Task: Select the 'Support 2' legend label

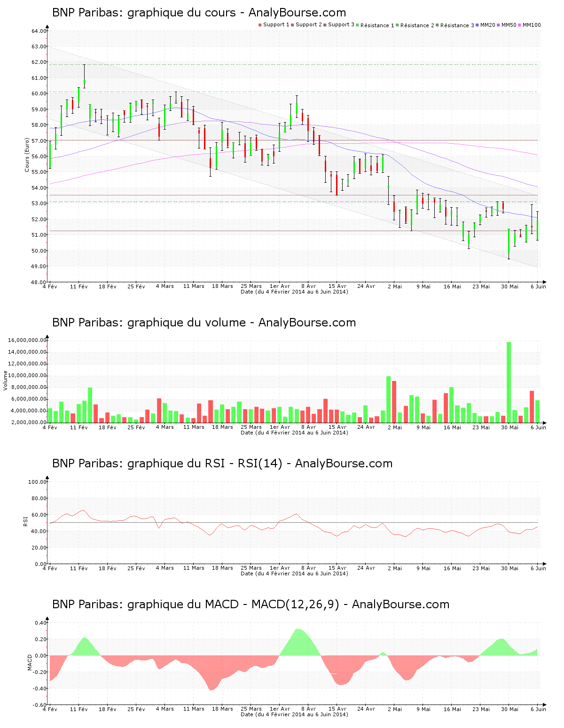Action: [x=309, y=25]
